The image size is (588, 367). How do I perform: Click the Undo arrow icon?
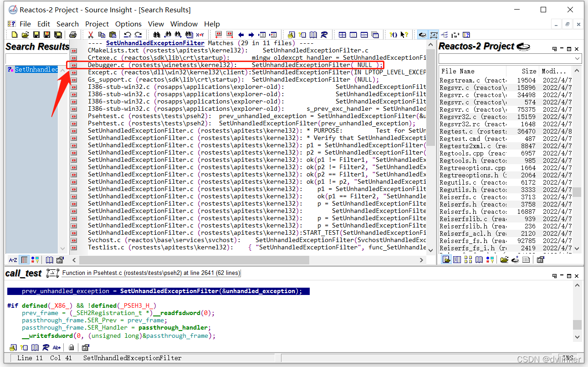pos(128,35)
